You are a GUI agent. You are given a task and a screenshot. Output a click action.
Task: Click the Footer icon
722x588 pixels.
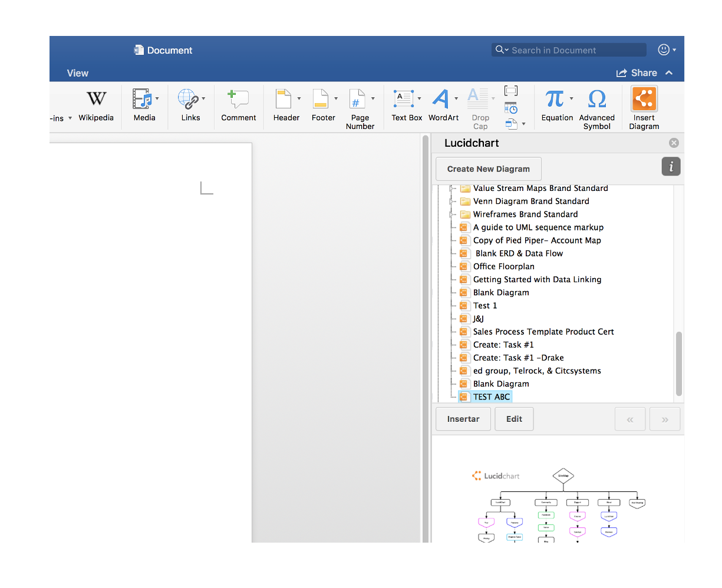click(x=321, y=99)
